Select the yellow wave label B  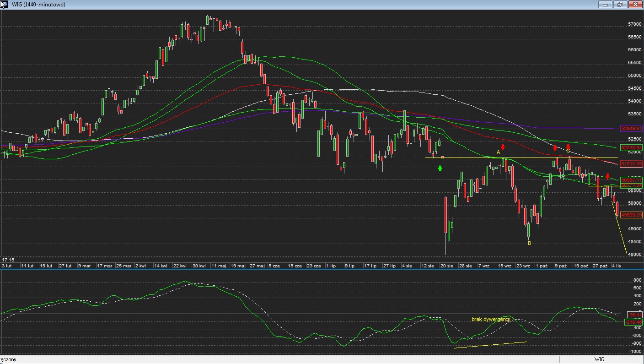(529, 243)
